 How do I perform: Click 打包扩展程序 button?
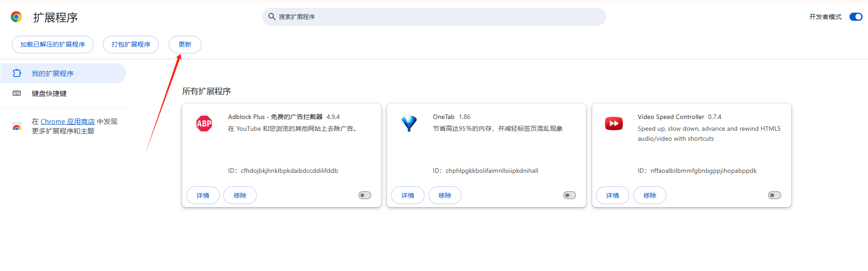click(131, 44)
